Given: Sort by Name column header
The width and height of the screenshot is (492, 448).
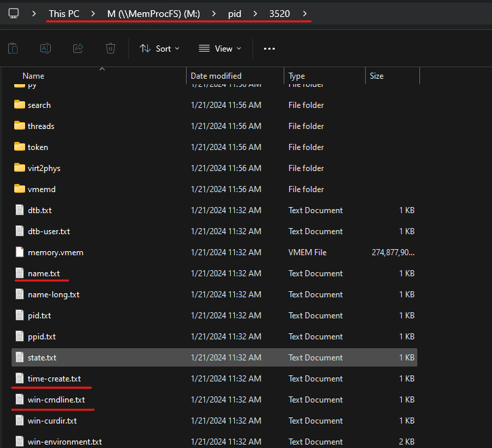Looking at the screenshot, I should point(33,76).
